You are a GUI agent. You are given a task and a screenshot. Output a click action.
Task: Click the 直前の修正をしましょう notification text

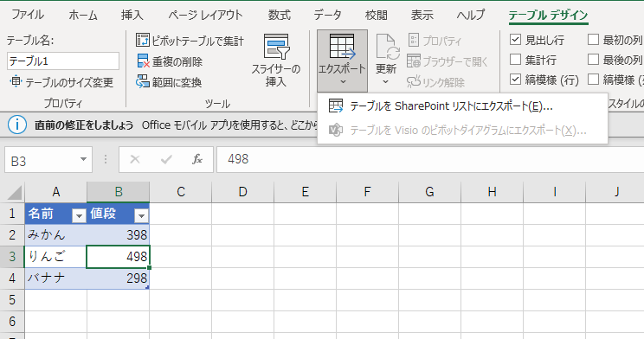[x=84, y=125]
